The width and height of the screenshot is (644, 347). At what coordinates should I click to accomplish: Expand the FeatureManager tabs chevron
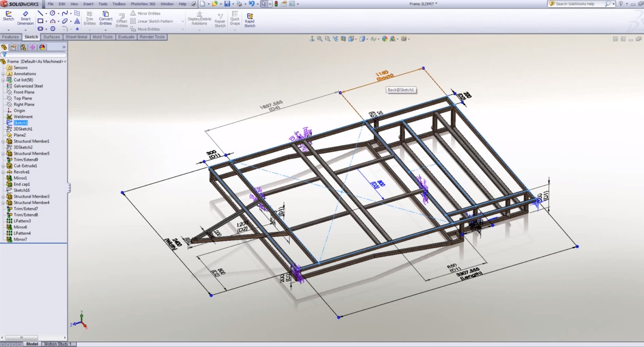pyautogui.click(x=64, y=47)
